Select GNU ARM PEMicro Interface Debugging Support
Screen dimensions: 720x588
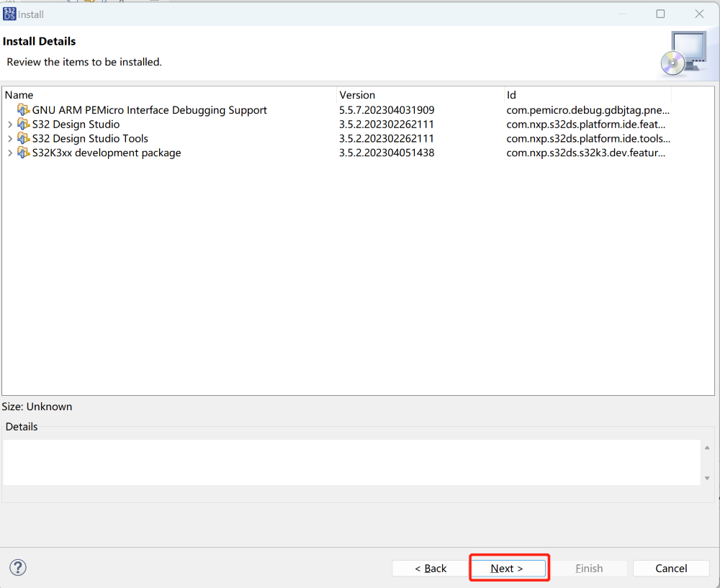[x=149, y=110]
